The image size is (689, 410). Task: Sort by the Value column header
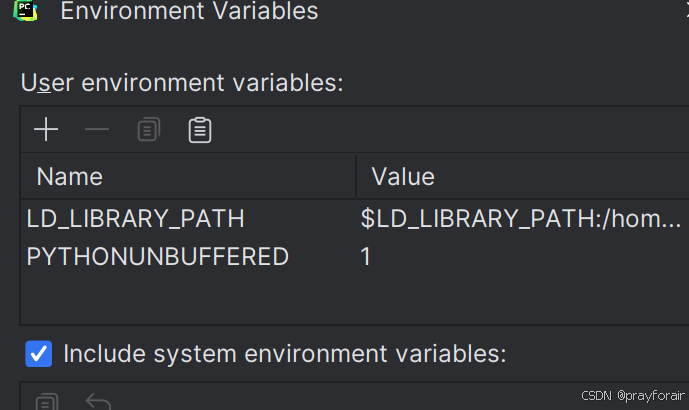(x=403, y=177)
